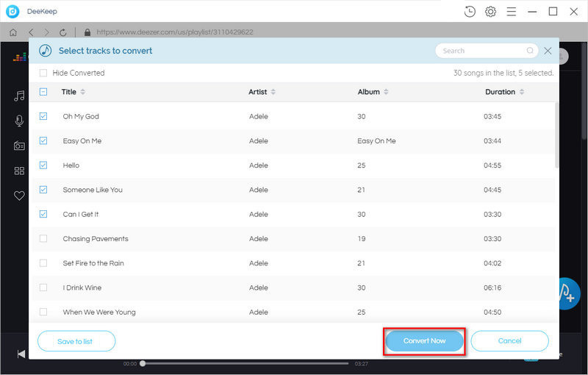Click the Set Fire to the Rain title
Image resolution: width=588 pixels, height=375 pixels.
pos(93,263)
